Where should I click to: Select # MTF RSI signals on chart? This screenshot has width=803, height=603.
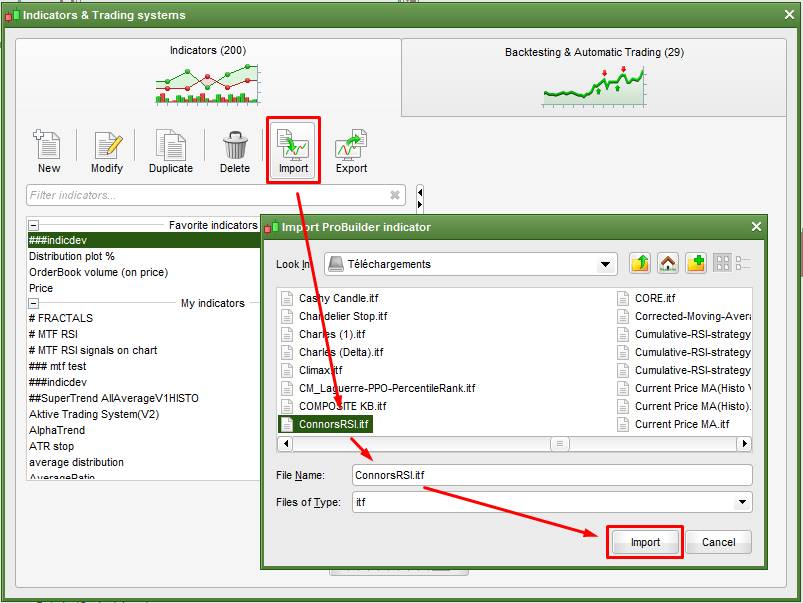[x=93, y=350]
